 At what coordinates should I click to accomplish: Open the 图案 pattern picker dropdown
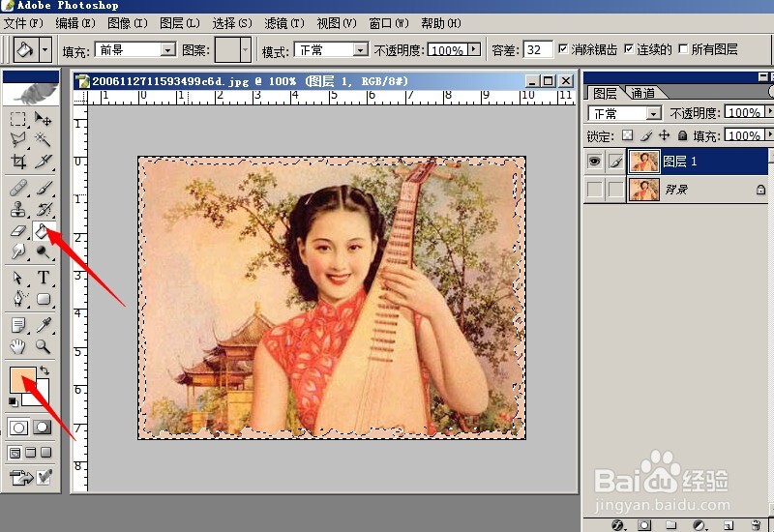click(246, 49)
